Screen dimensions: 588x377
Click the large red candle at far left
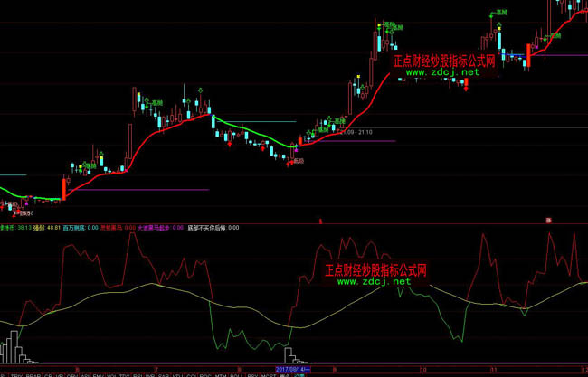pyautogui.click(x=64, y=187)
